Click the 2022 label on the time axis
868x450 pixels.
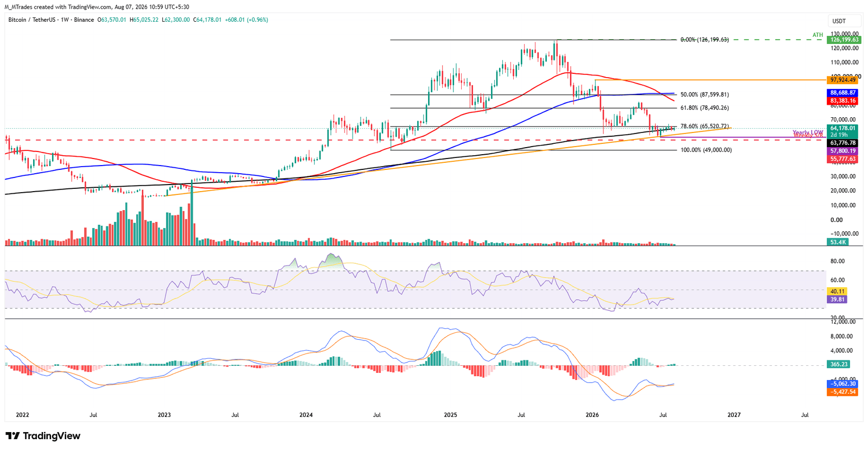(22, 415)
